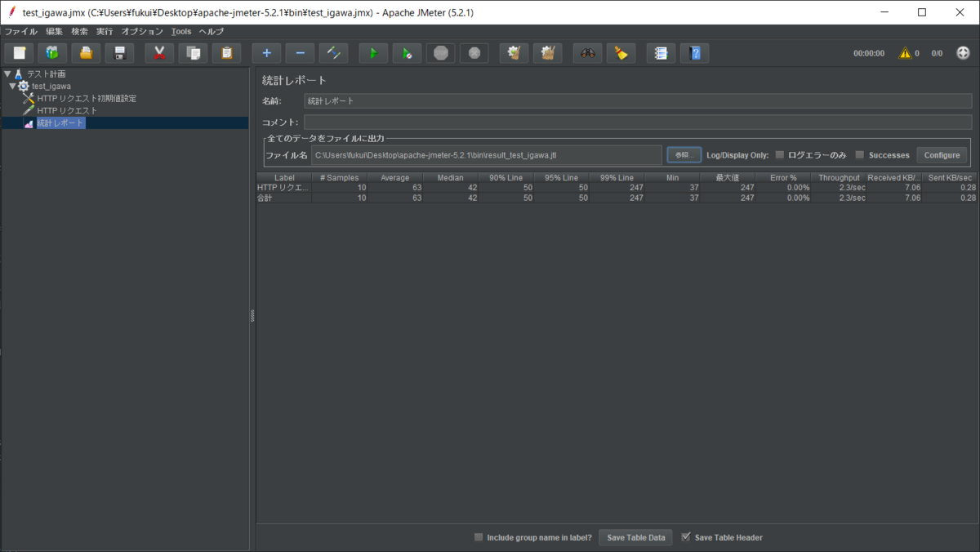Click the Cut scissors icon
Screen dimensions: 980x552
160,53
